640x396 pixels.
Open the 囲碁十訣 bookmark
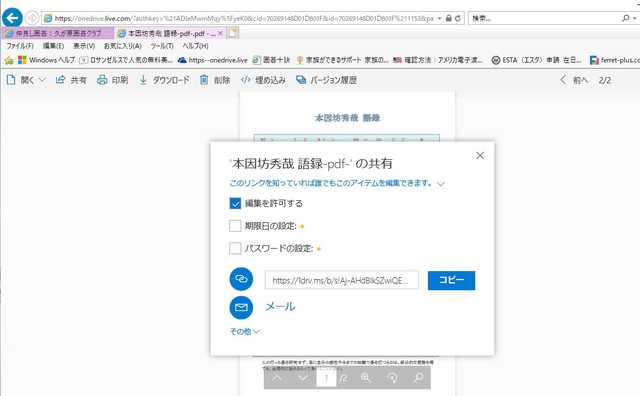point(271,60)
